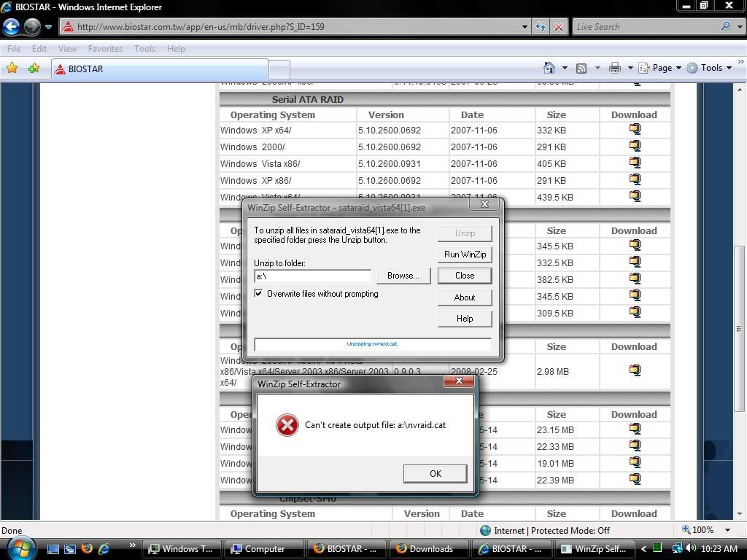Click Browse... to choose the unzip folder

click(403, 276)
